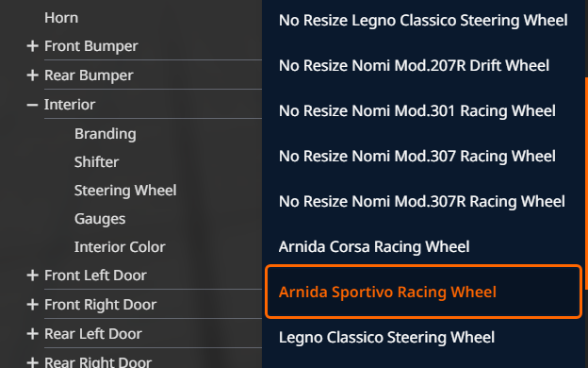
Task: Open the Shifter slot
Action: (x=96, y=162)
